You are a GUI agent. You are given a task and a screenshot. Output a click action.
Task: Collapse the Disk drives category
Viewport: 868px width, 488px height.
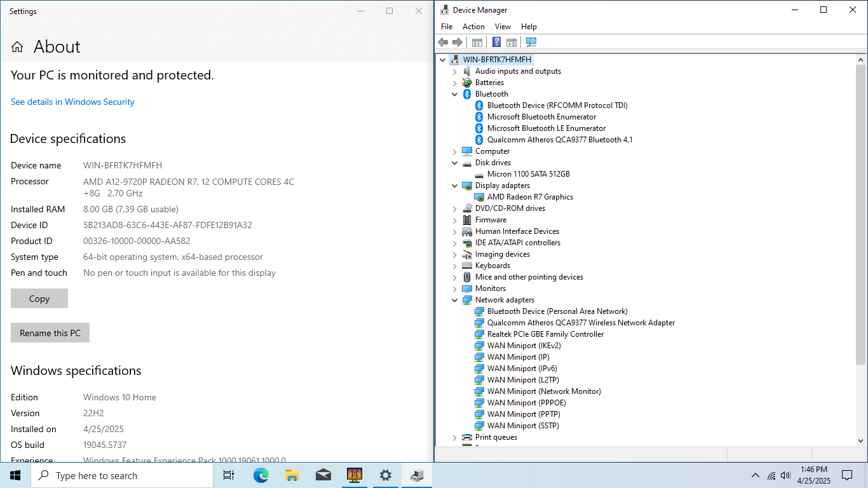(x=454, y=163)
